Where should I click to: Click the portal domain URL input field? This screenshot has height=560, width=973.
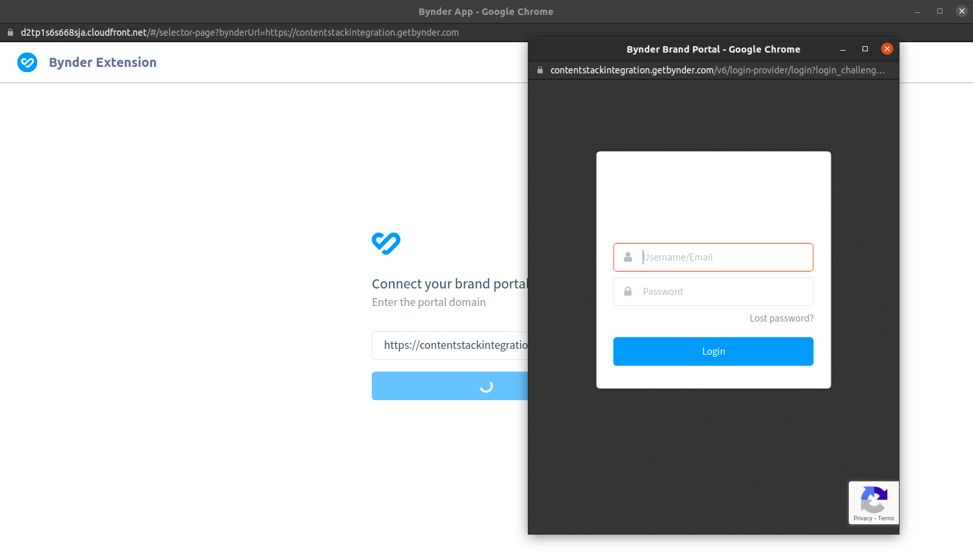pyautogui.click(x=450, y=346)
